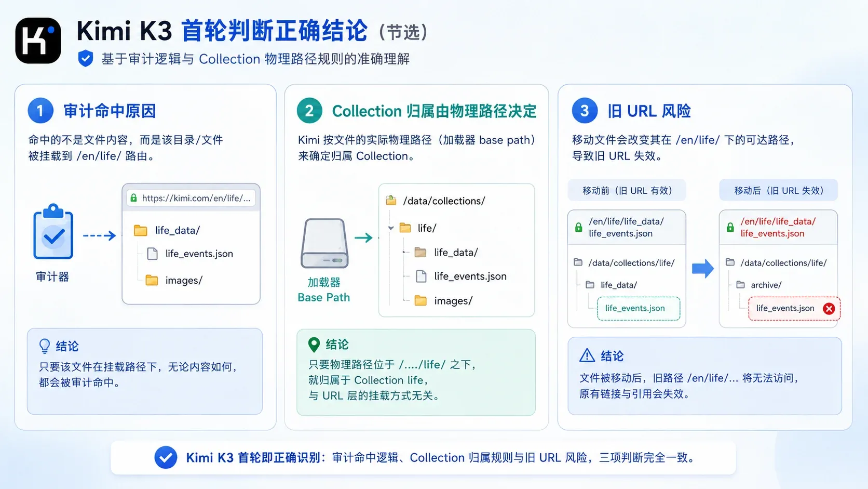Click 结论 title in the green box
Screen dimensions: 868x489
(337, 345)
